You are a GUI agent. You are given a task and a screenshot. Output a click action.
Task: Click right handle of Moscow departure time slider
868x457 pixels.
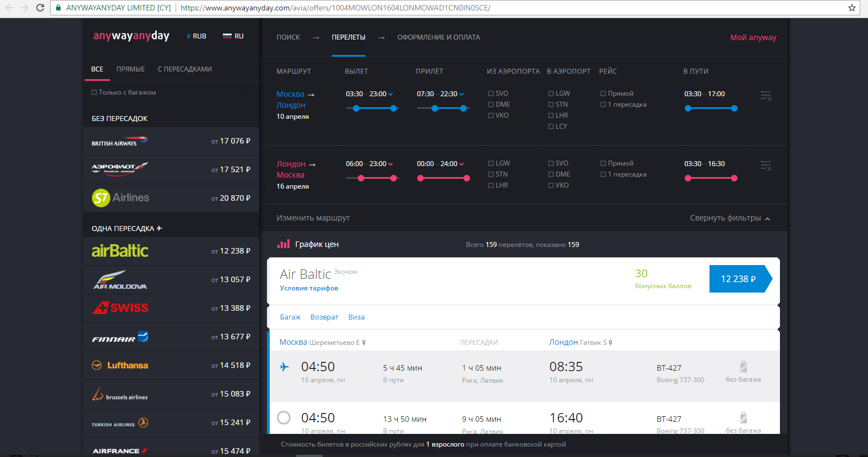pyautogui.click(x=394, y=108)
